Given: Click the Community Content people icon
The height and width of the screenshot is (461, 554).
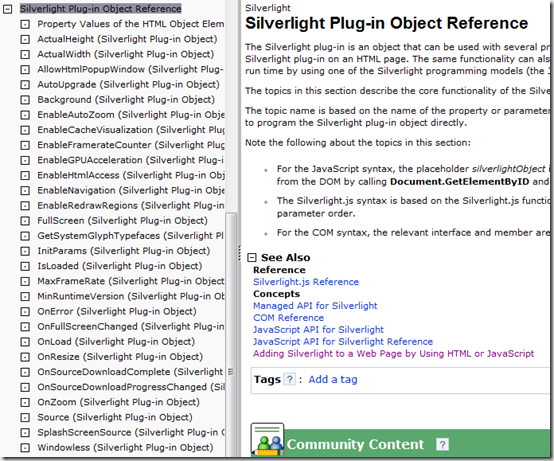Looking at the screenshot, I should 268,439.
